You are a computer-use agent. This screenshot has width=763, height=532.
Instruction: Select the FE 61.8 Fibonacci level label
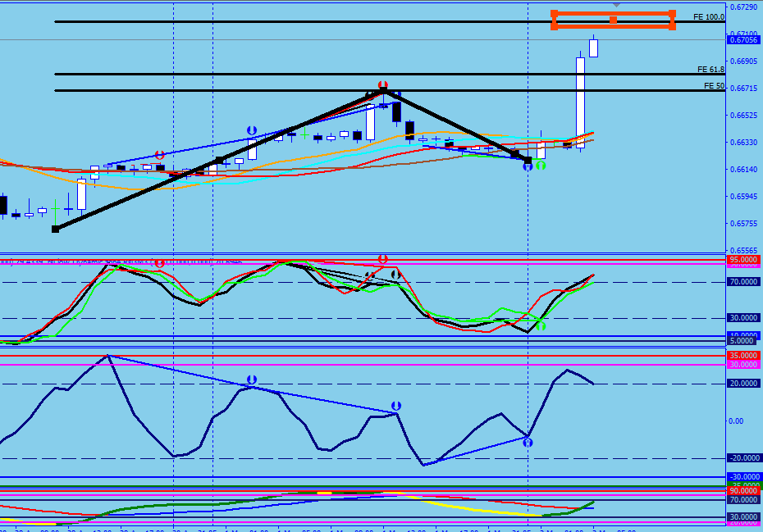710,70
